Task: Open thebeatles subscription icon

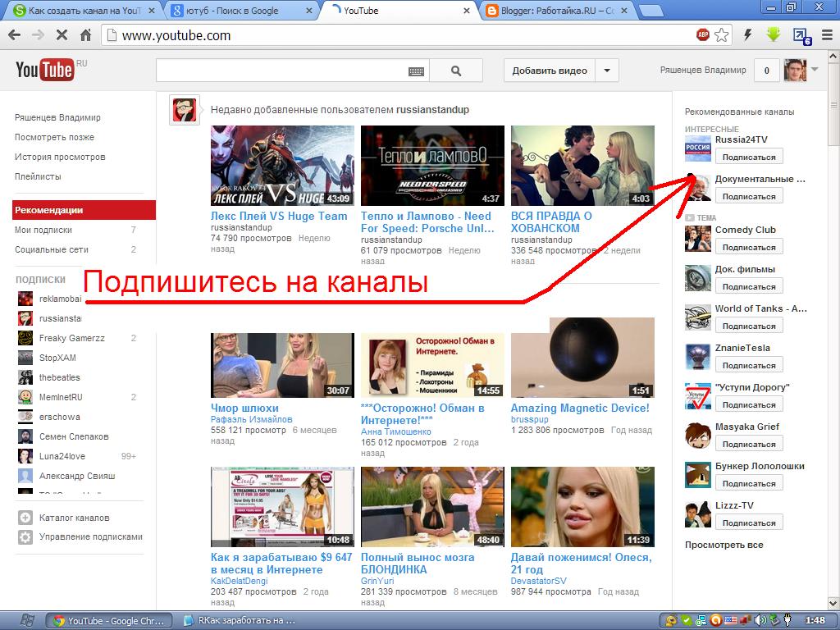Action: pos(25,377)
